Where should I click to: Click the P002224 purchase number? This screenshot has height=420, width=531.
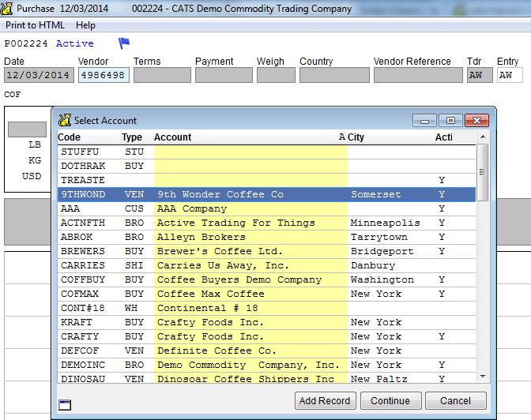click(26, 43)
